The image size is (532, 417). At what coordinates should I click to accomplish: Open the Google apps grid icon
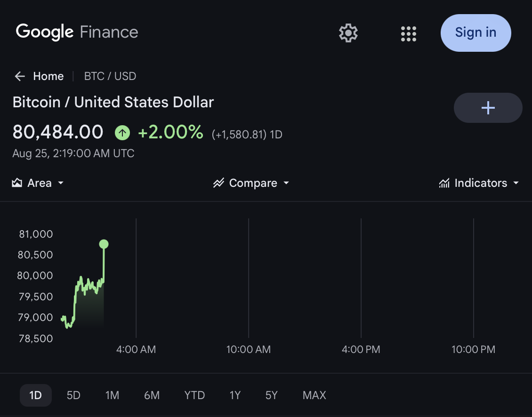409,33
